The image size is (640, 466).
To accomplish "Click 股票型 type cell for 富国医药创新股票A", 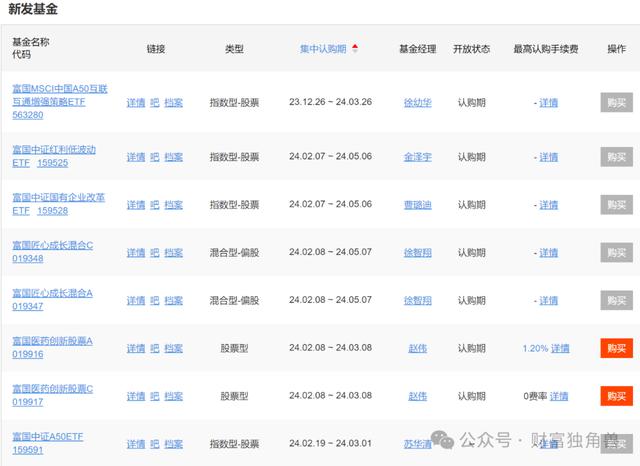I will (234, 348).
